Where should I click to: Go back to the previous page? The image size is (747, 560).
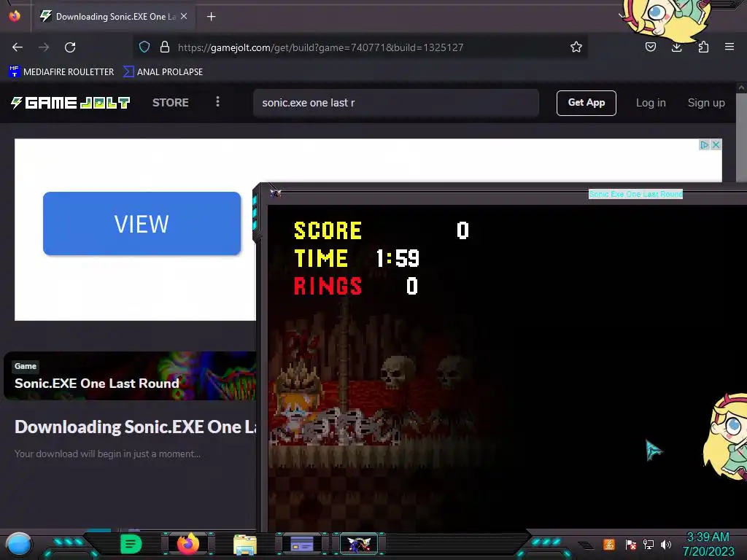18,47
